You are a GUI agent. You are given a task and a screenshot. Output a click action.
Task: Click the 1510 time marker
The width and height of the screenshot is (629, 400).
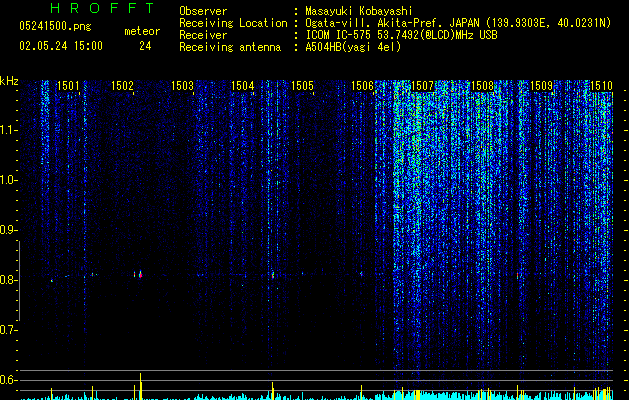pos(601,86)
